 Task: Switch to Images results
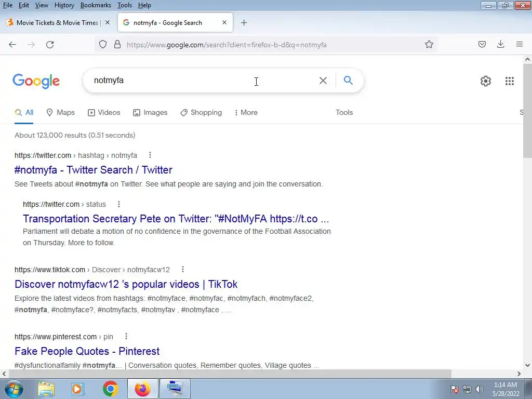tap(150, 112)
